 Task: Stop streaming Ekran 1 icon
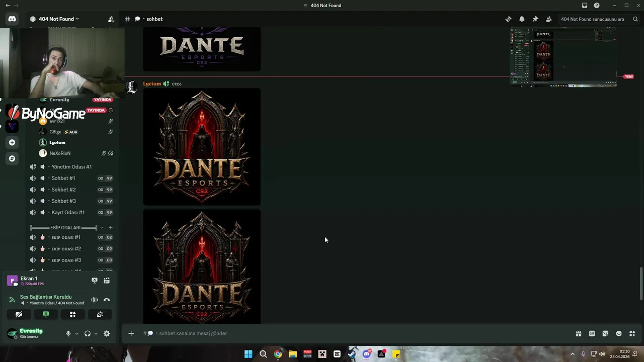95,281
